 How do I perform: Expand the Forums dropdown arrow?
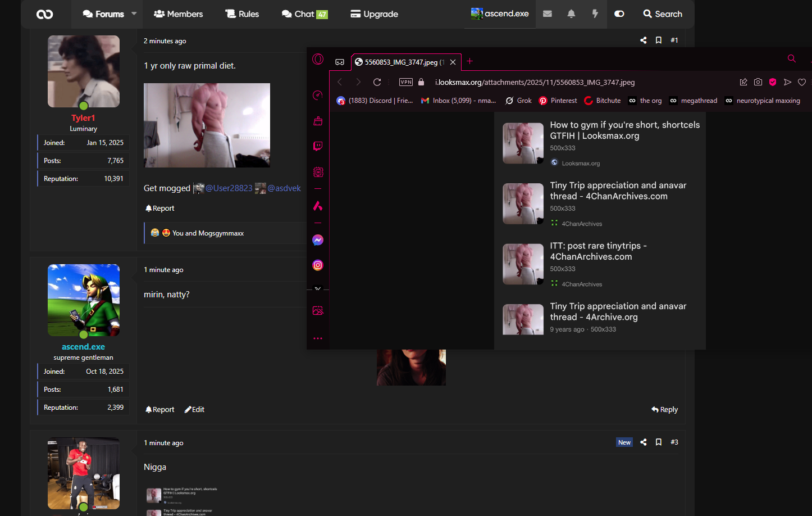pos(134,13)
